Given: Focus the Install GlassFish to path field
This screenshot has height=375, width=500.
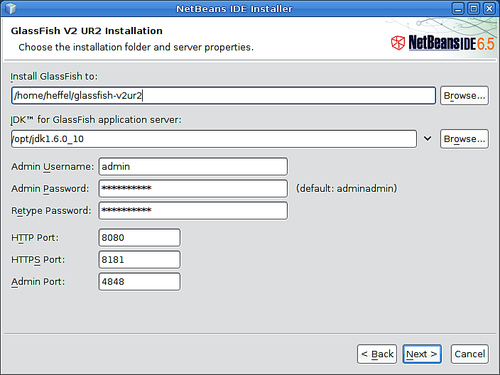Looking at the screenshot, I should click(223, 96).
